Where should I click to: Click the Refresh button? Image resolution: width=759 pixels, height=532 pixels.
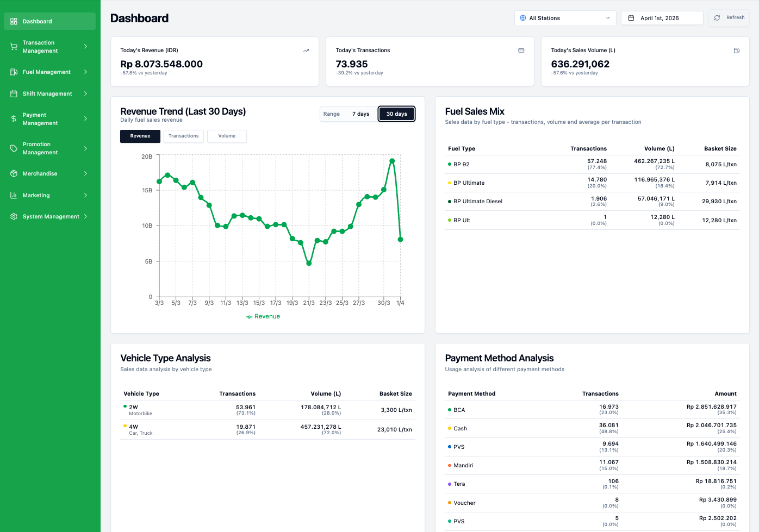729,18
